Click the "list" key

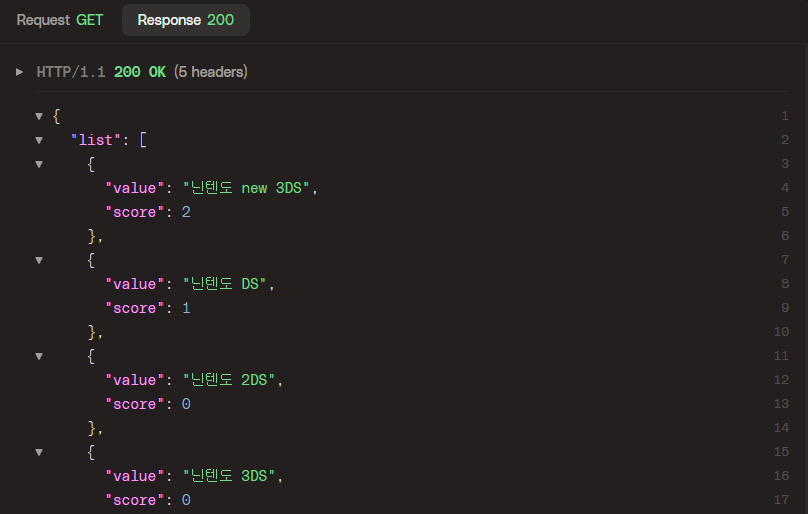pyautogui.click(x=96, y=140)
